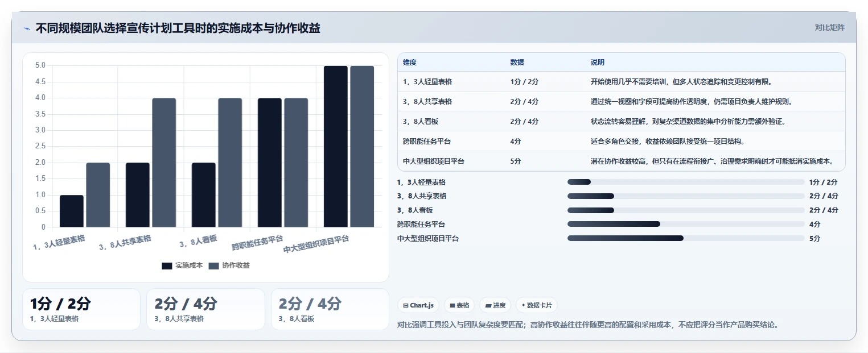Select the 中大型组织项目平台 table row name
The height and width of the screenshot is (353, 868).
pyautogui.click(x=434, y=161)
